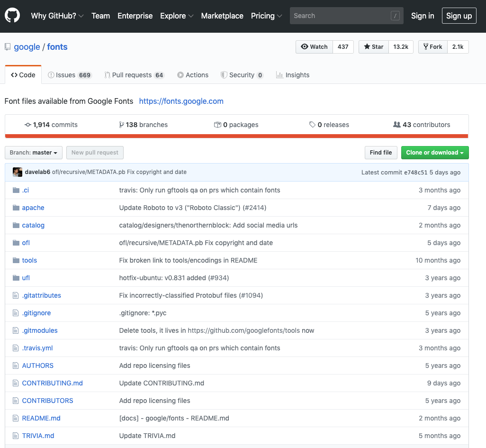The image size is (486, 448).
Task: Open the google owner link
Action: pos(27,47)
